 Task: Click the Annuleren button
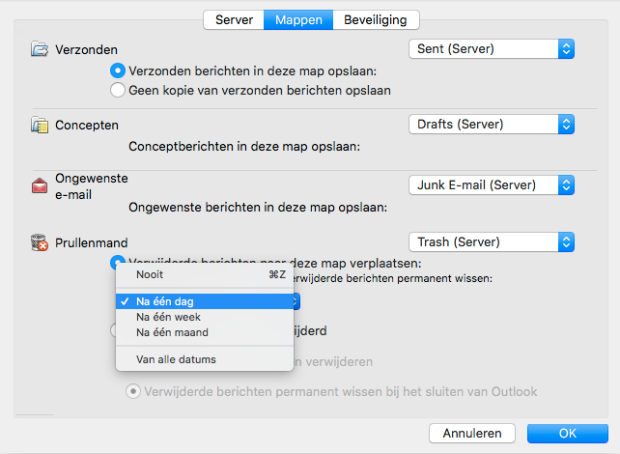[x=472, y=433]
